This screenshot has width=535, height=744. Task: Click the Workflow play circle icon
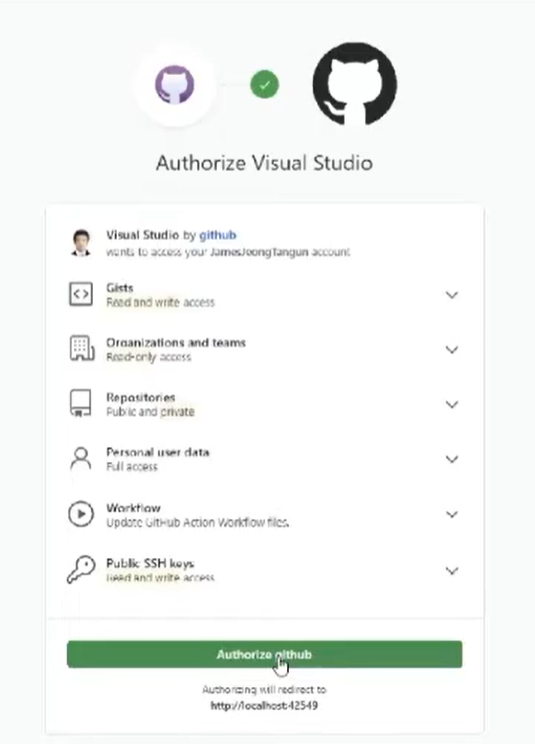pos(81,514)
